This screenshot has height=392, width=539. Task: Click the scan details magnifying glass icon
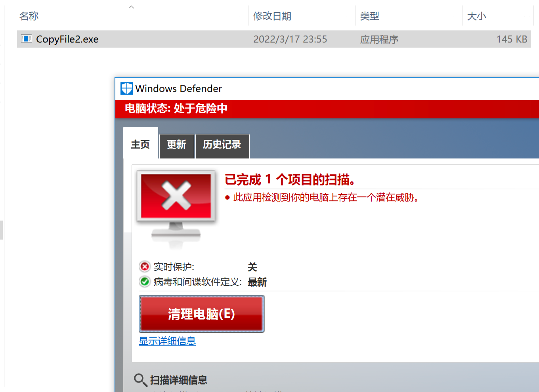pyautogui.click(x=141, y=380)
